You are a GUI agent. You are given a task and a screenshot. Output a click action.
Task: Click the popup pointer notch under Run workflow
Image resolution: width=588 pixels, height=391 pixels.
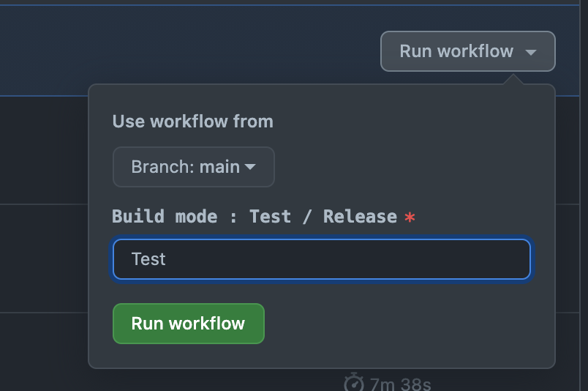click(513, 79)
